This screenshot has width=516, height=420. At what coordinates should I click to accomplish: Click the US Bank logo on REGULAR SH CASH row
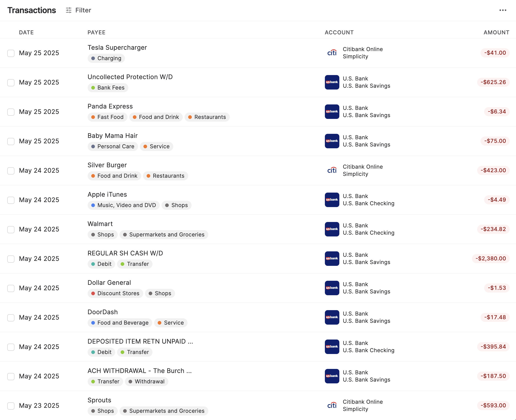click(x=332, y=259)
